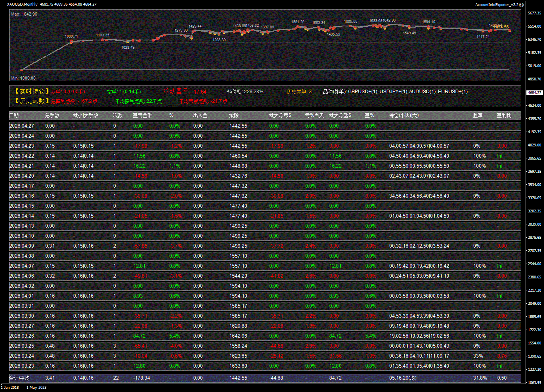The width and height of the screenshot is (544, 392).
Task: Click the 浮动盈亏 floating P/L label
Action: click(x=175, y=92)
